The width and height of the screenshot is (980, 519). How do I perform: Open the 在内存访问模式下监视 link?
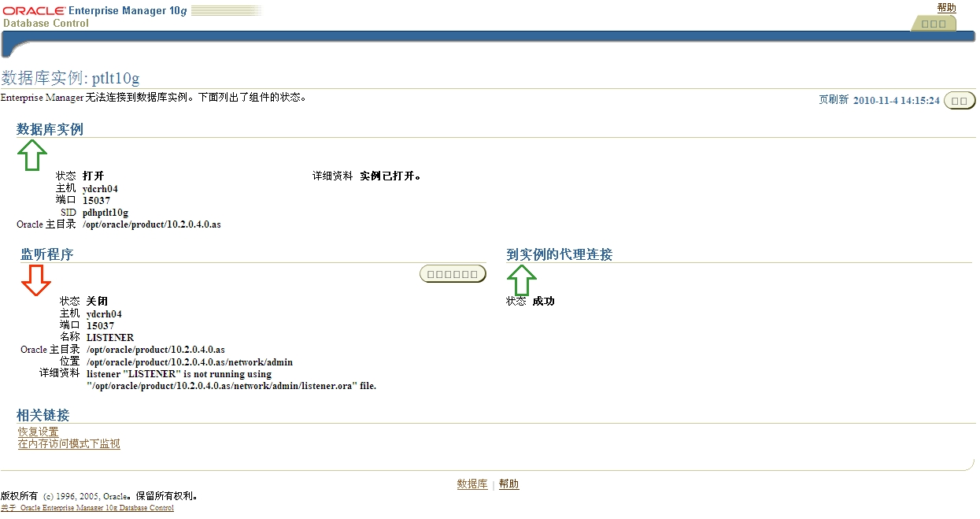(68, 444)
